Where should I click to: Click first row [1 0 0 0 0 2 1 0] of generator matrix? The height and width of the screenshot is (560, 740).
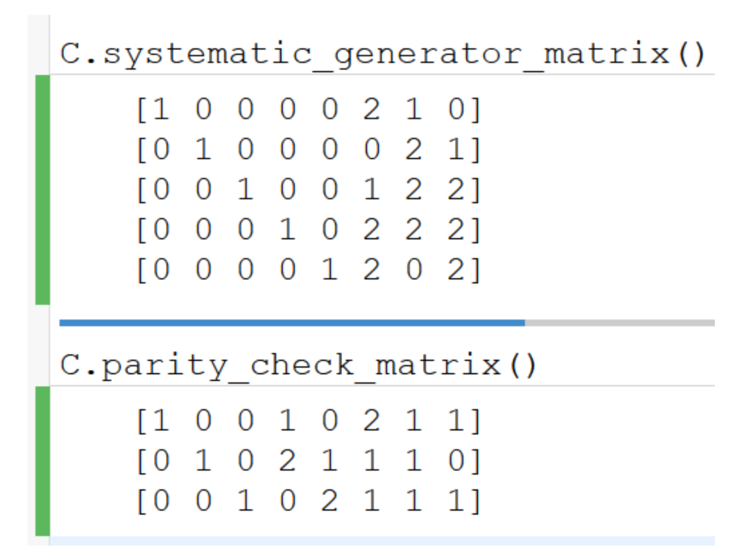click(x=309, y=110)
